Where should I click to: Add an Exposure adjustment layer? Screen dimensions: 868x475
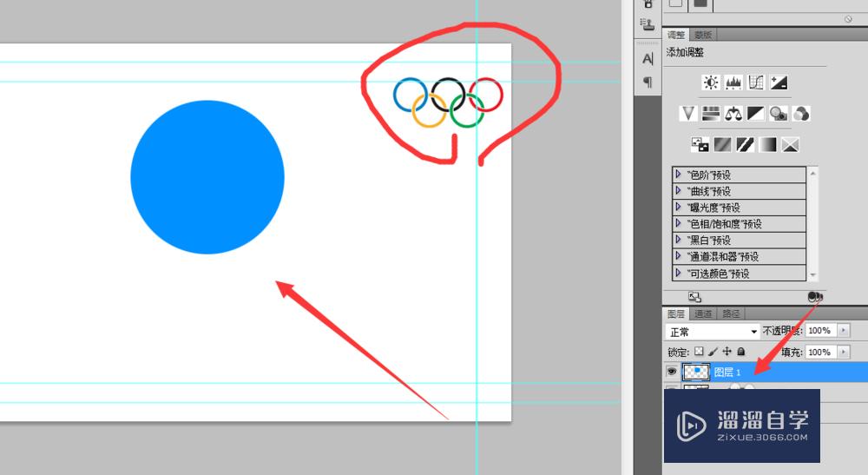pos(779,82)
